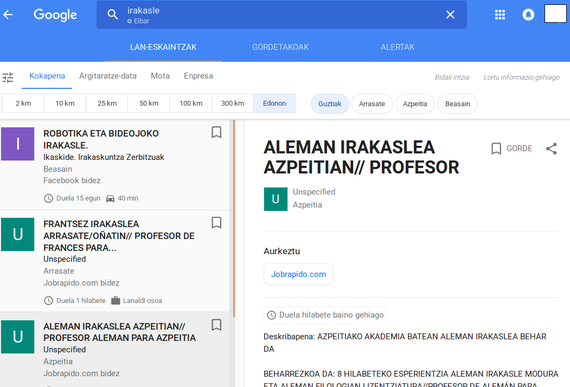Switch to the GORDETAKOAK tab

280,47
